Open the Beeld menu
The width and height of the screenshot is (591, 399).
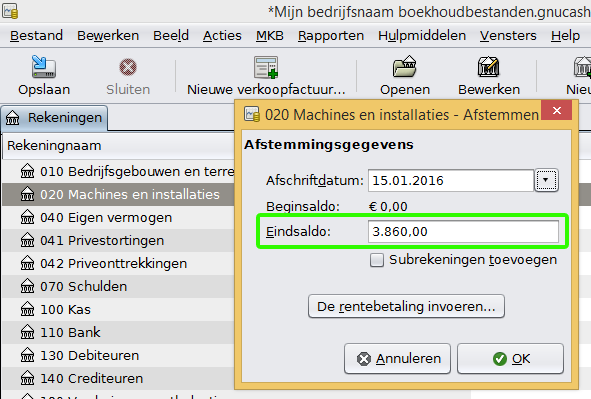point(171,35)
